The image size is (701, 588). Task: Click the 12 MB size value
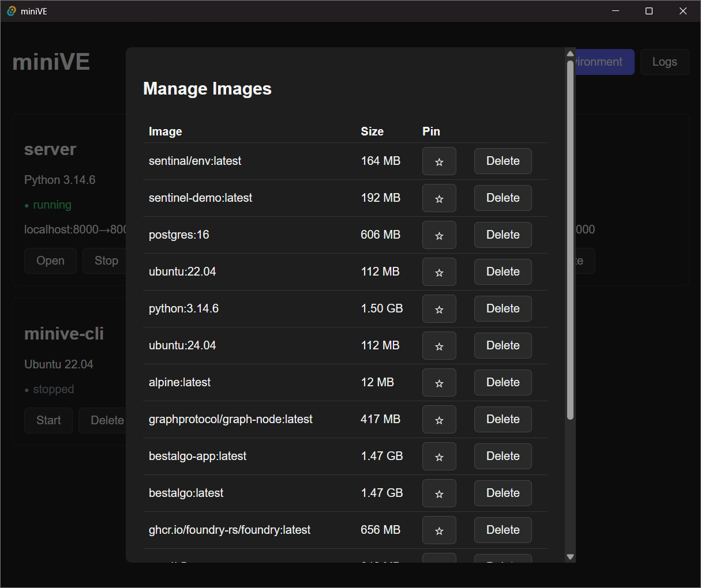click(x=377, y=382)
